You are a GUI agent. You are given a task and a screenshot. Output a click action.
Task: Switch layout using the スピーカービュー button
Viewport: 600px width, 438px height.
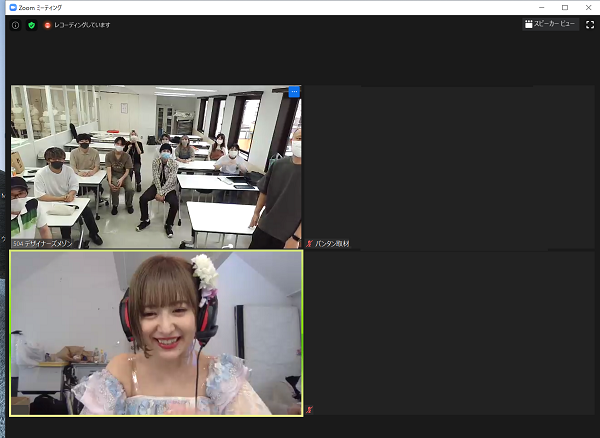click(550, 24)
